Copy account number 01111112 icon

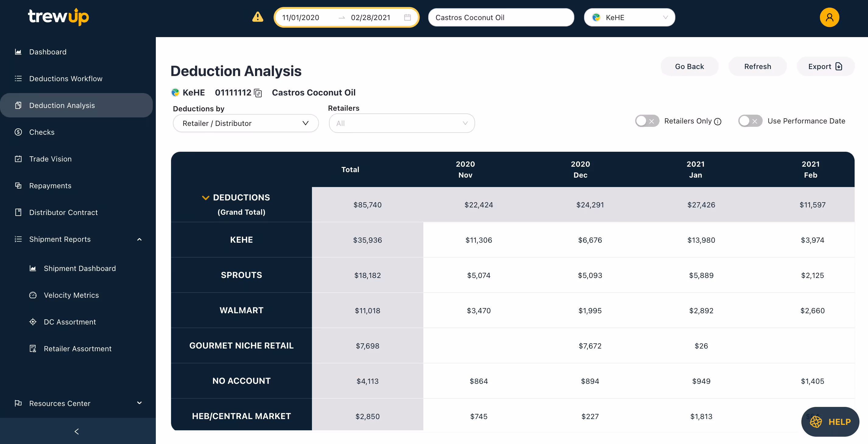point(258,93)
